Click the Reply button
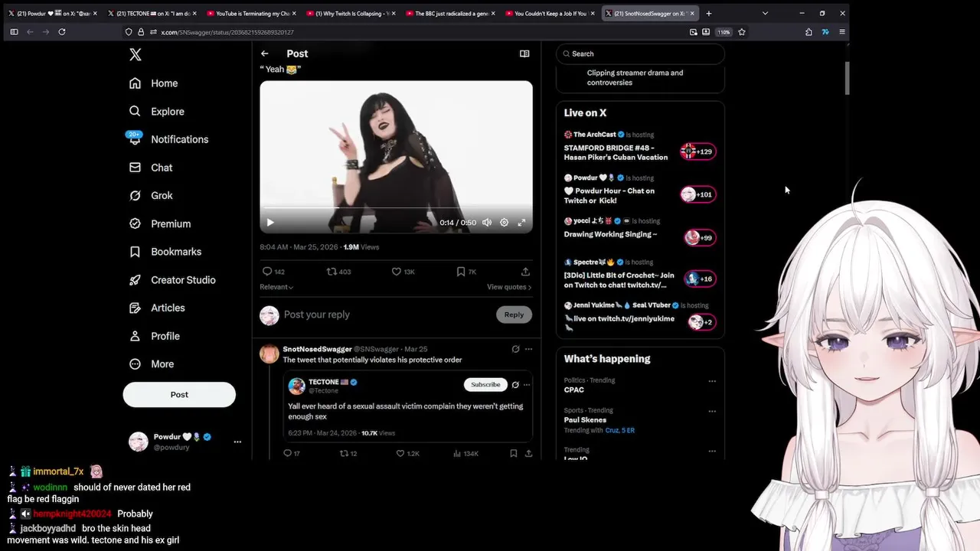 pyautogui.click(x=514, y=315)
